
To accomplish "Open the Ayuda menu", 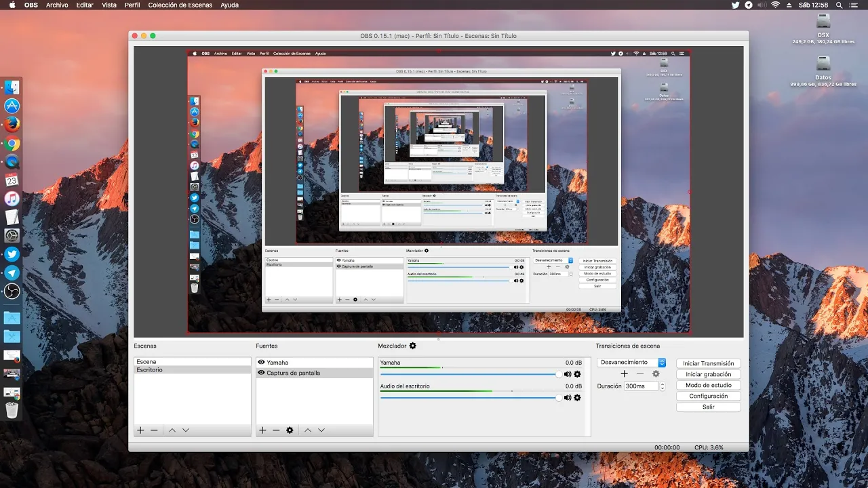I will pos(229,5).
